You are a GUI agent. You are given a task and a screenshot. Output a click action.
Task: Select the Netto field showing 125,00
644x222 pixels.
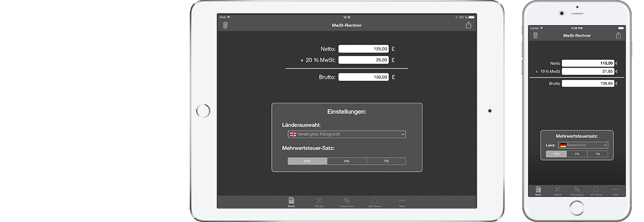[x=364, y=48]
